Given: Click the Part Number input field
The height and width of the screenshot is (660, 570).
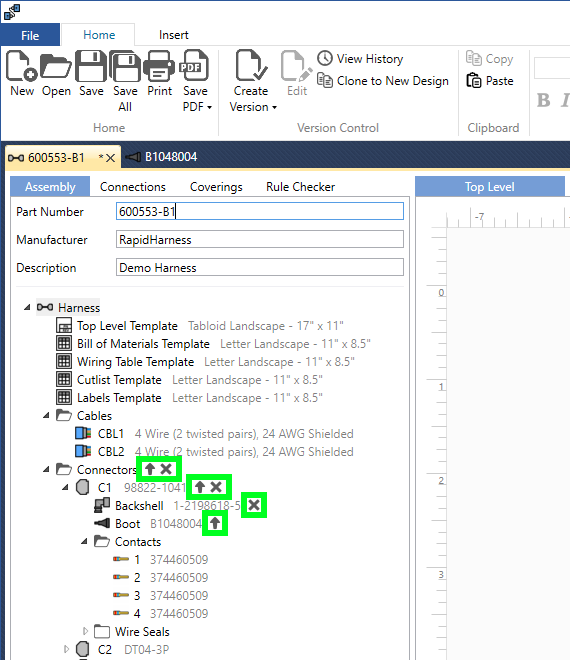Looking at the screenshot, I should [x=260, y=211].
